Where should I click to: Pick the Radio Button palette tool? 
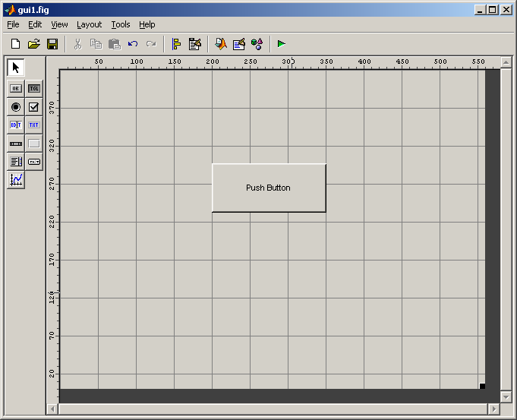point(15,107)
